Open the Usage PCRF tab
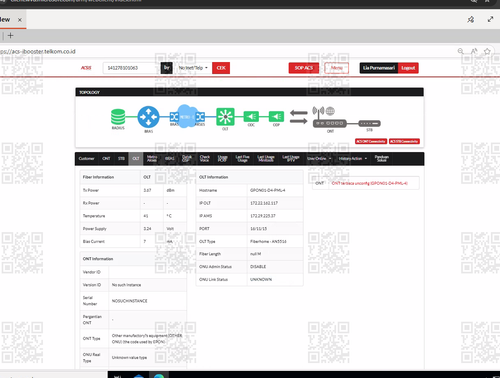The height and width of the screenshot is (378, 500). pos(222,159)
